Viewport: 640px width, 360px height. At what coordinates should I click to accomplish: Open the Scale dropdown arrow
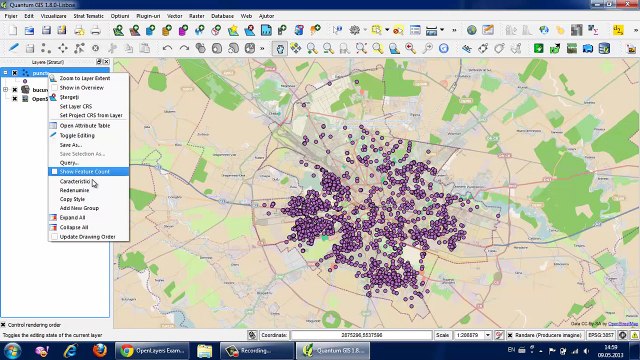click(x=487, y=335)
